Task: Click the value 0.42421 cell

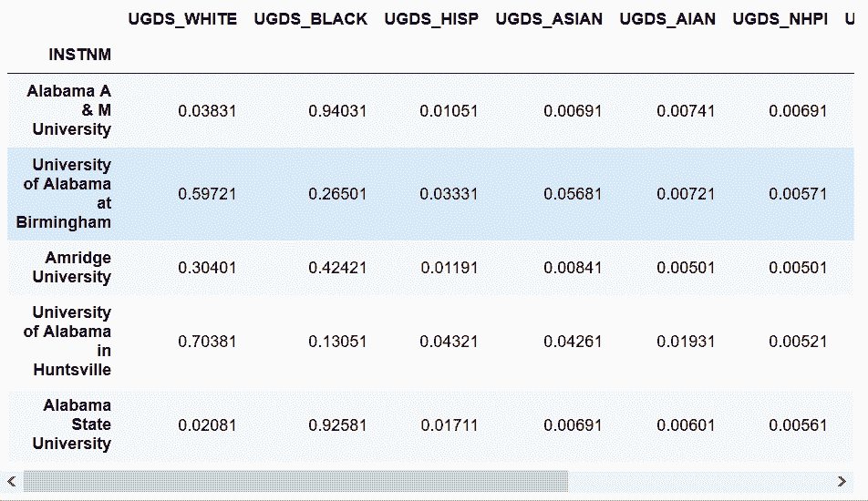Action: click(x=337, y=268)
